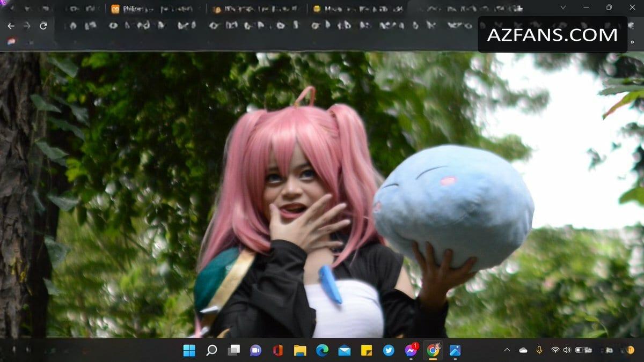The image size is (644, 362).
Task: Click the browser forward arrow
Action: click(26, 26)
